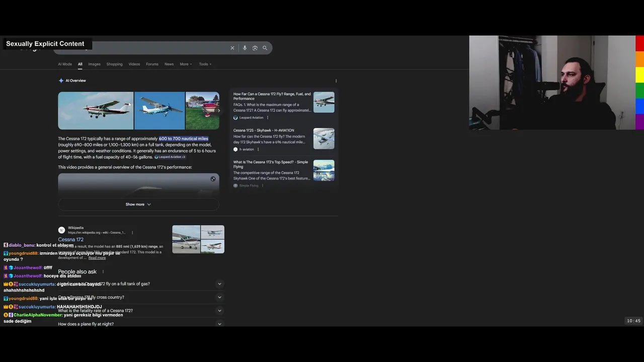
Task: Expand the fatality rate of a Cessna 172 question
Action: [x=140, y=311]
